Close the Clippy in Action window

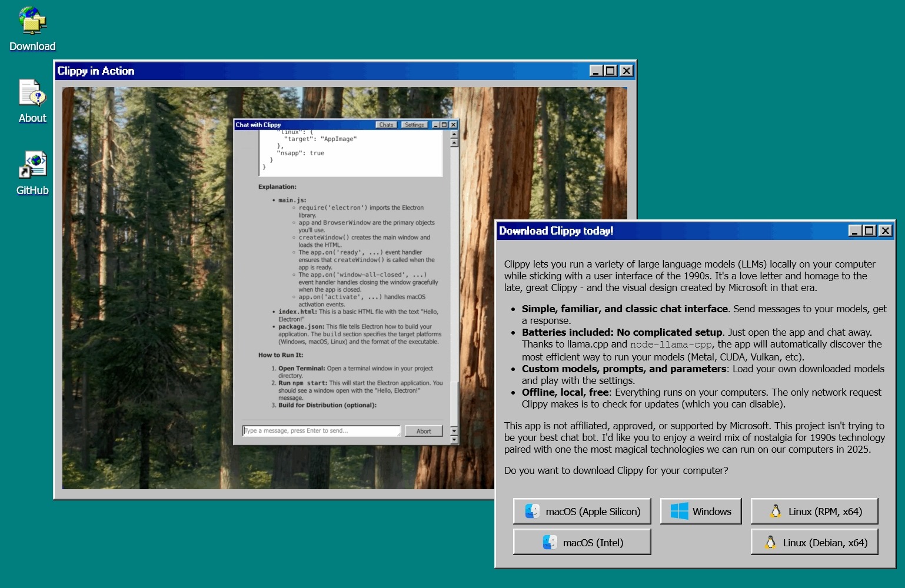pyautogui.click(x=627, y=71)
